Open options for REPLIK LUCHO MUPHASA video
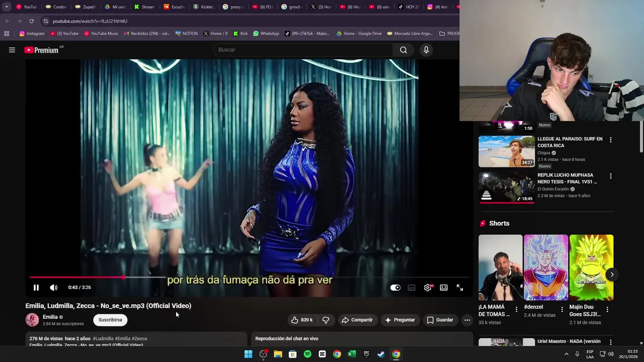This screenshot has height=362, width=644. [x=611, y=176]
